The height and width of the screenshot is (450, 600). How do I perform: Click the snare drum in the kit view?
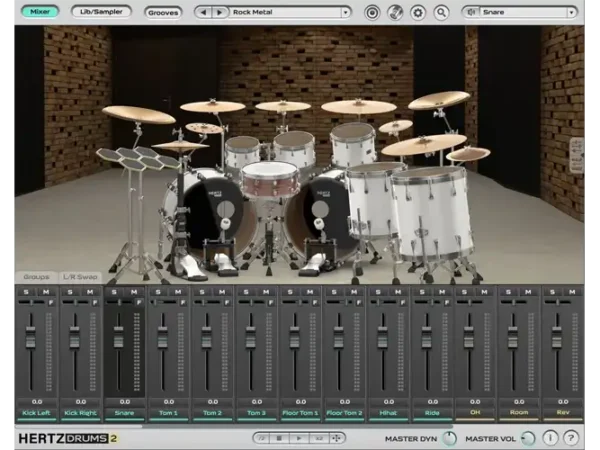coord(271,178)
